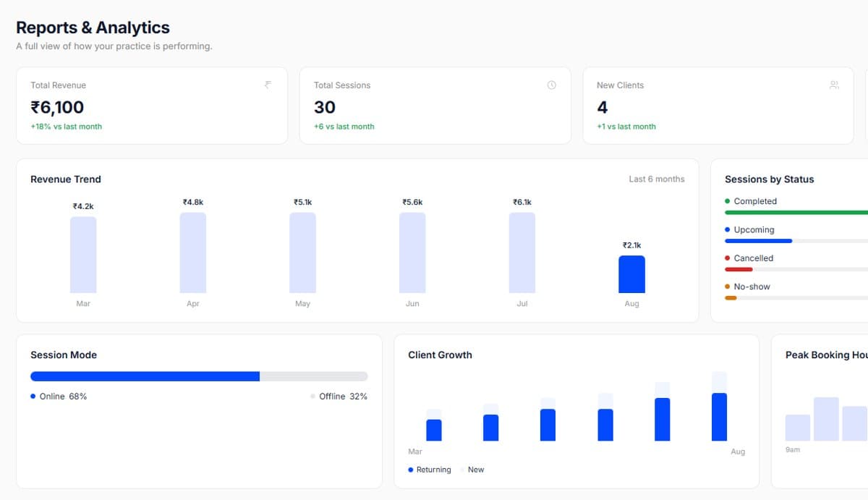This screenshot has width=868, height=500.
Task: Select the Mar revenue bar
Action: tap(83, 255)
